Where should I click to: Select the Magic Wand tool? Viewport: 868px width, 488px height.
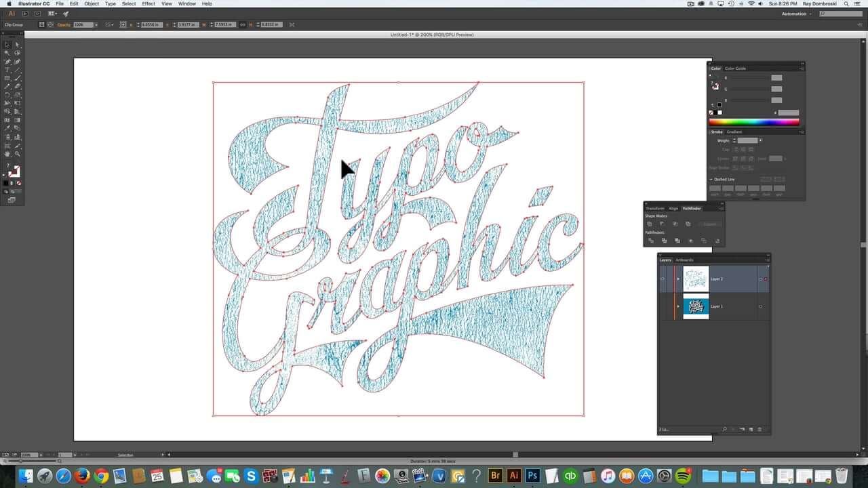tap(8, 53)
